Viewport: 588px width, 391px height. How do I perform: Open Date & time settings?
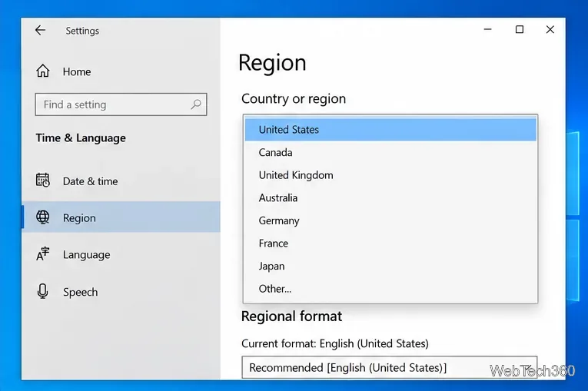pos(121,181)
